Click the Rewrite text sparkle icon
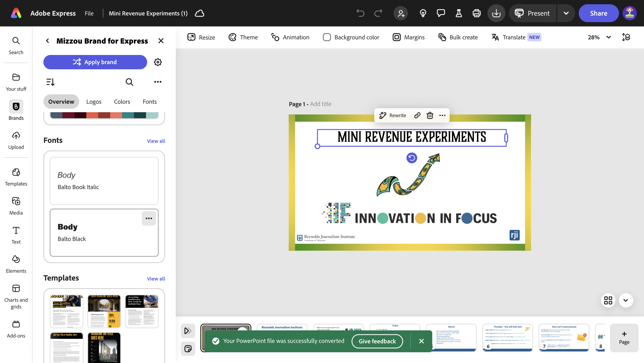This screenshot has height=363, width=644. pyautogui.click(x=383, y=115)
